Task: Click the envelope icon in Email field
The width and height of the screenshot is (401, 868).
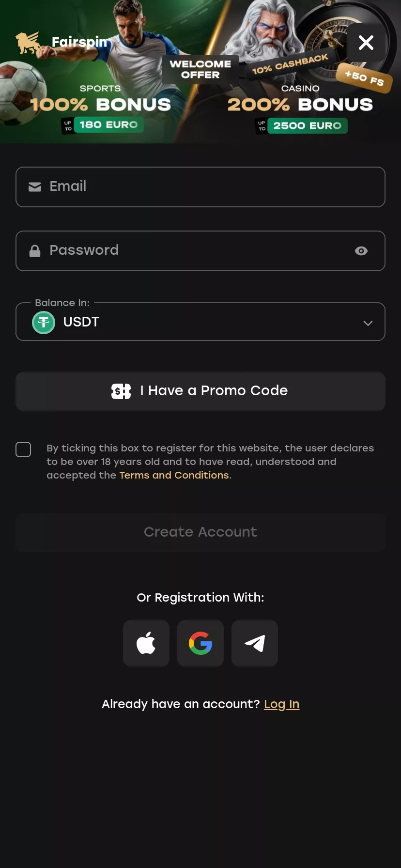Action: click(35, 187)
